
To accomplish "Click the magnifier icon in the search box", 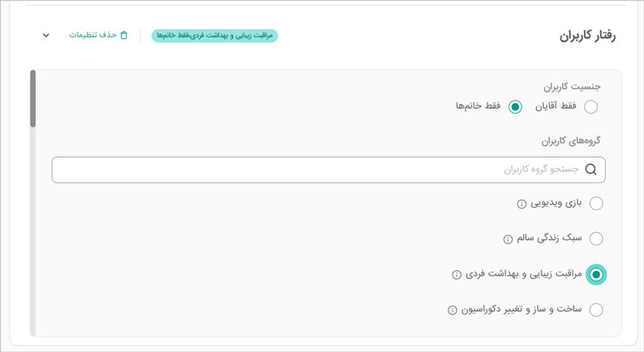I will pyautogui.click(x=591, y=169).
